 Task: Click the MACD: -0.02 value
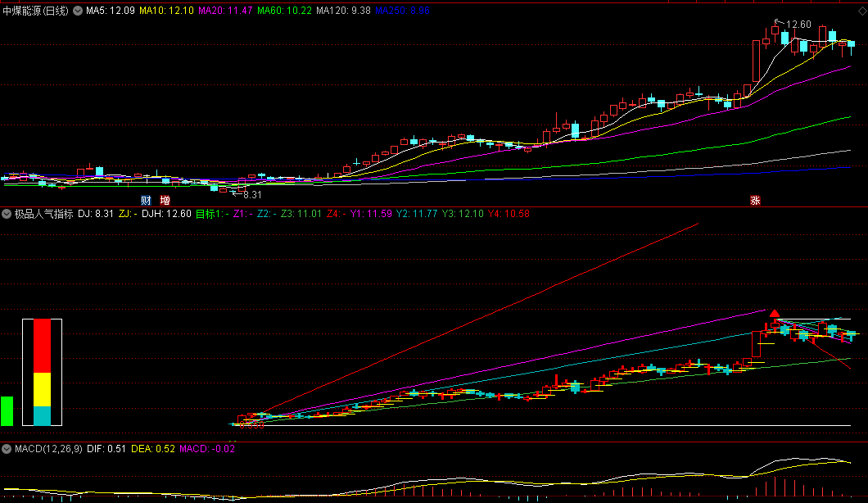[x=208, y=449]
